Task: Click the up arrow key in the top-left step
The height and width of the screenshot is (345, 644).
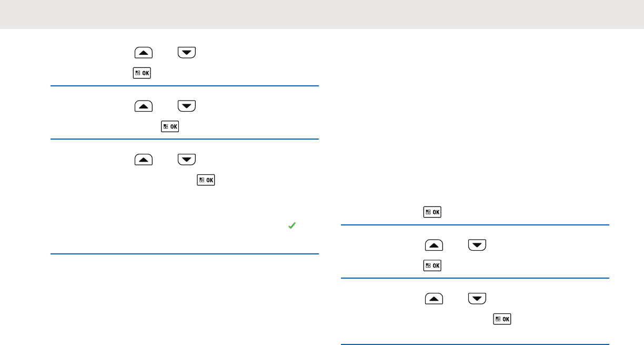Action: (x=144, y=52)
